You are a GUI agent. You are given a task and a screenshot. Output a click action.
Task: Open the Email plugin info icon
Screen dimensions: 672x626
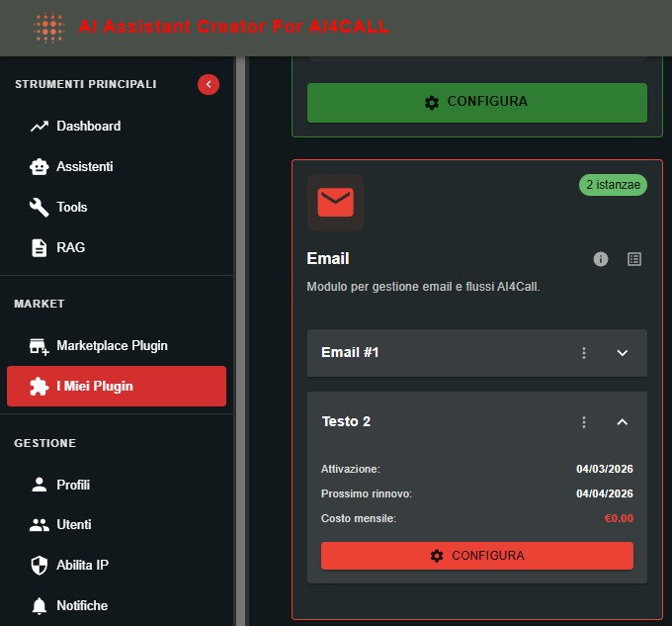pyautogui.click(x=601, y=259)
